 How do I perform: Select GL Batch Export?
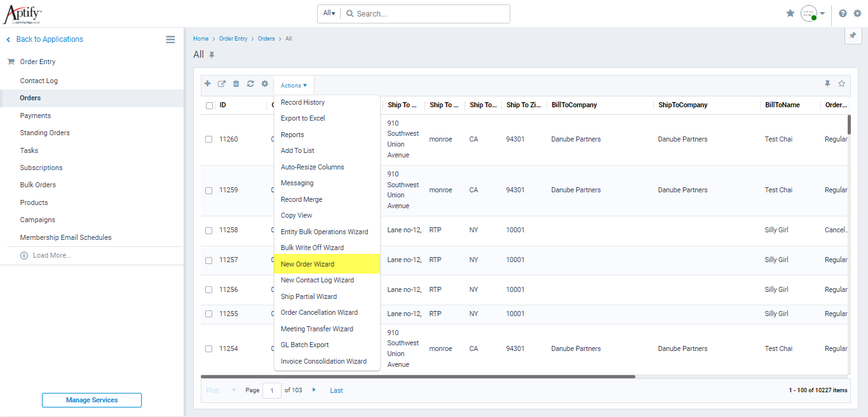click(305, 345)
